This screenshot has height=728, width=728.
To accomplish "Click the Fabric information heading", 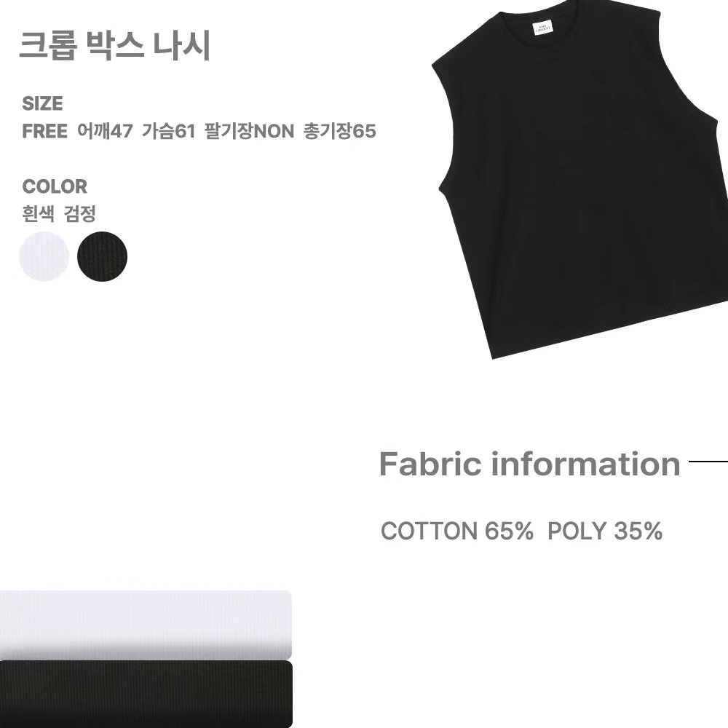I will pyautogui.click(x=530, y=464).
